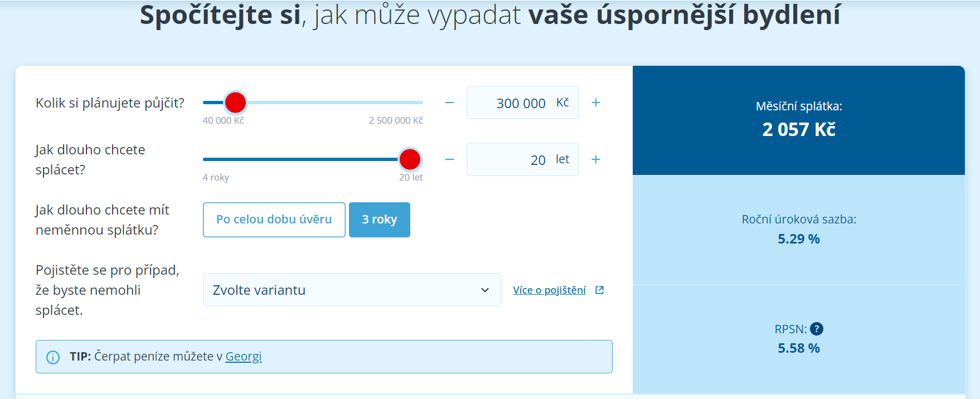Click the repayment years input field showing 20

click(x=523, y=159)
